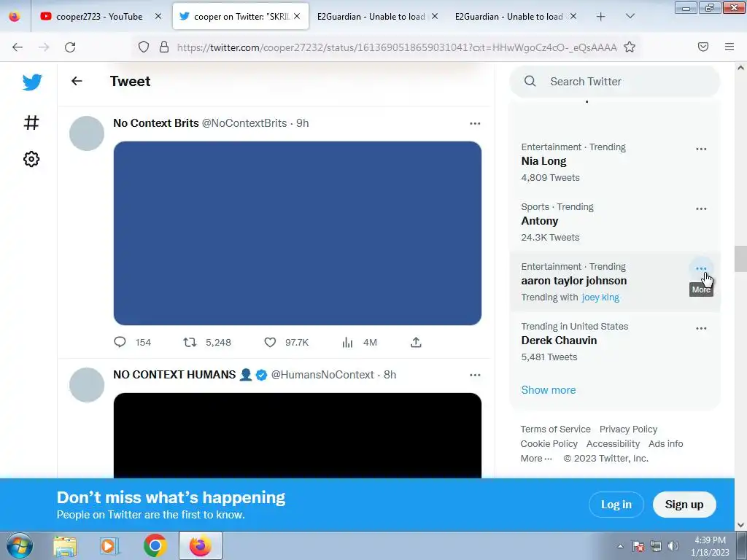Click the volume speaker tray icon
747x560 pixels.
click(673, 546)
